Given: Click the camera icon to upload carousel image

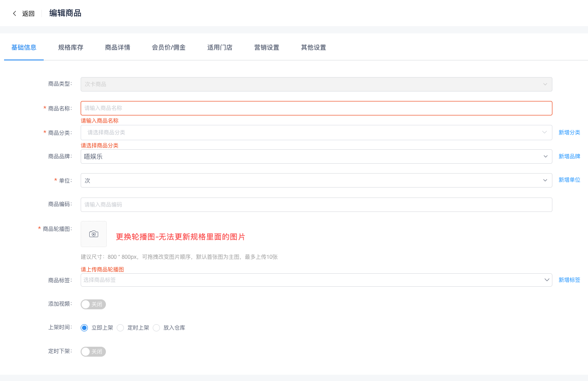Looking at the screenshot, I should (93, 234).
